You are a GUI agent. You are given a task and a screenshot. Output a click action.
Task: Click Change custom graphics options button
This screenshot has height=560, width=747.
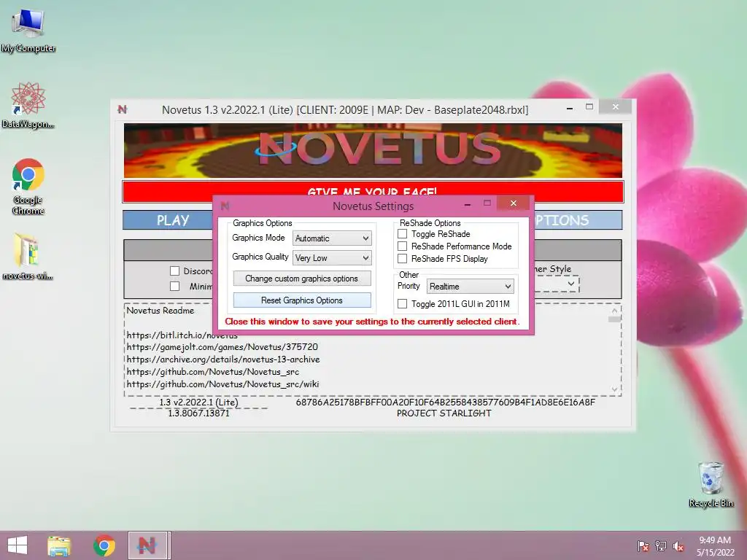click(x=302, y=278)
